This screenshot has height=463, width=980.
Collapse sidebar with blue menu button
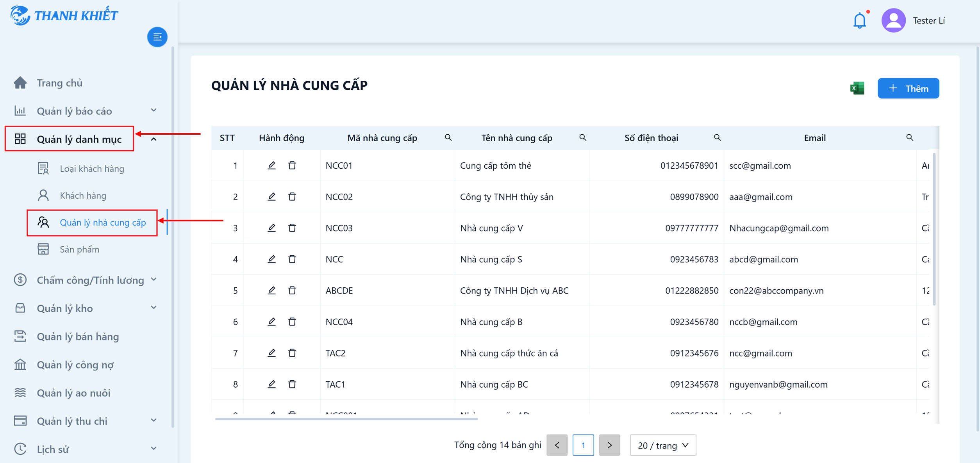[157, 37]
